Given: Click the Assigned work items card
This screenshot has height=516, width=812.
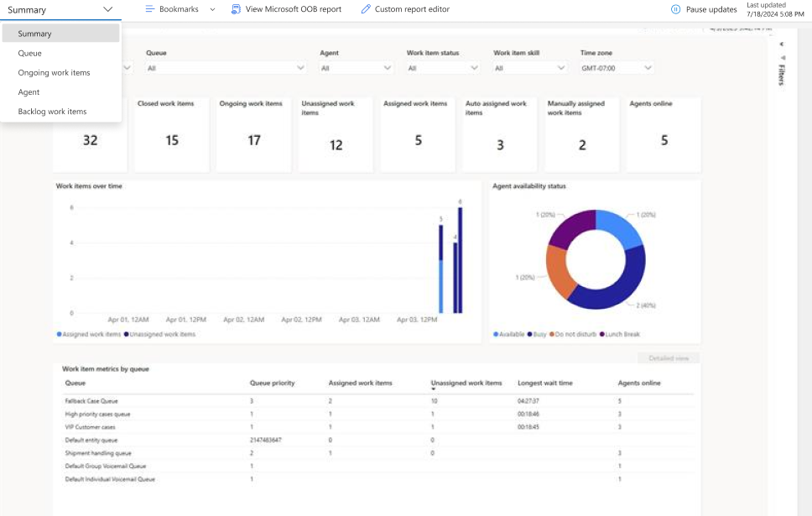Looking at the screenshot, I should (x=418, y=135).
